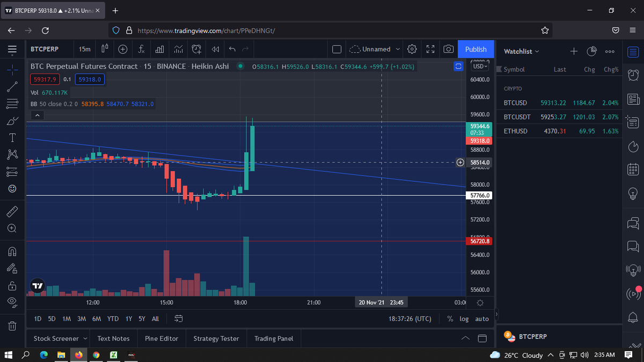The width and height of the screenshot is (644, 362).
Task: Toggle percent scale on chart
Action: pyautogui.click(x=450, y=319)
